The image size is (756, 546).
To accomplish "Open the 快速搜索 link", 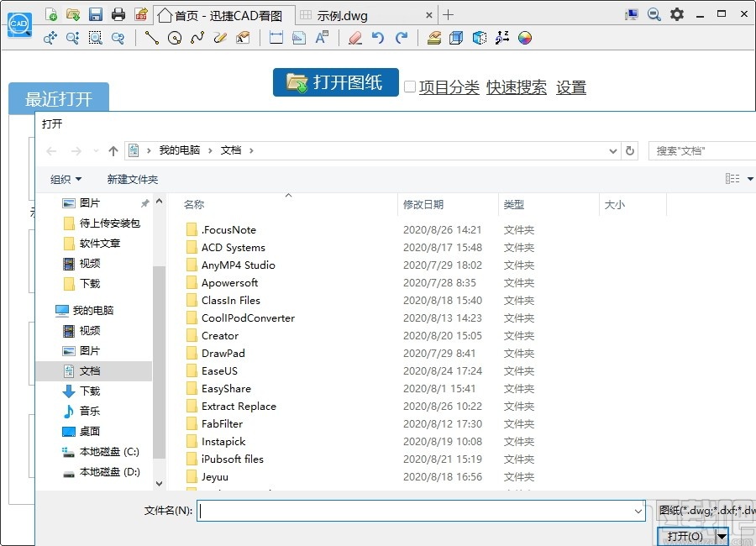I will tap(517, 87).
